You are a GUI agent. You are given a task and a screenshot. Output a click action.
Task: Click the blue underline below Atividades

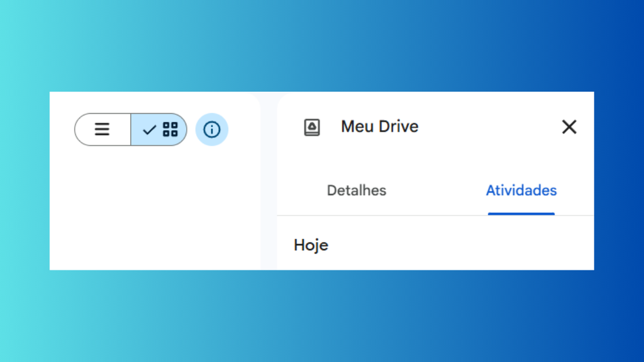tap(521, 214)
